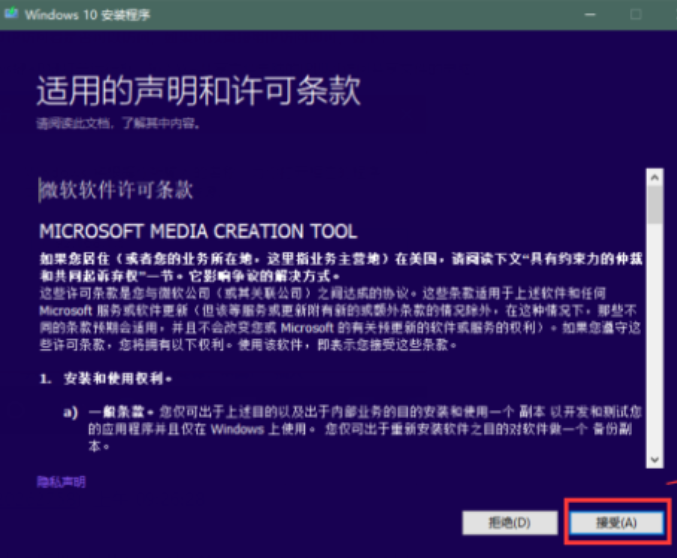This screenshot has height=559, width=677.
Task: Click the 微软软件许可条款 license heading
Action: [115, 189]
